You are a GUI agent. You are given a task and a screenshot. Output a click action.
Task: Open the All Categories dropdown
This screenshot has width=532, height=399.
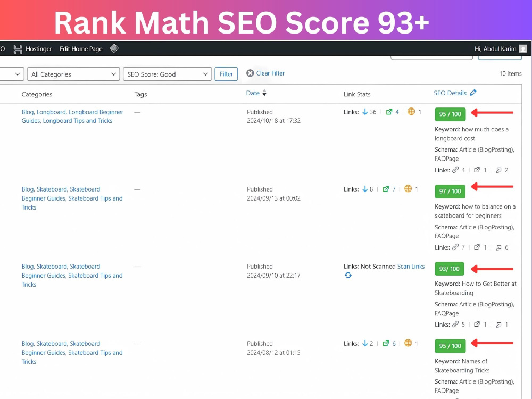click(73, 74)
